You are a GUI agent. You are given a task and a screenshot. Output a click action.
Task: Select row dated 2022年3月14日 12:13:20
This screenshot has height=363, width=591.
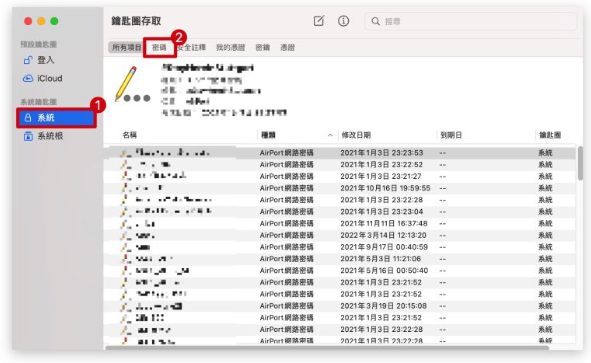coord(339,235)
